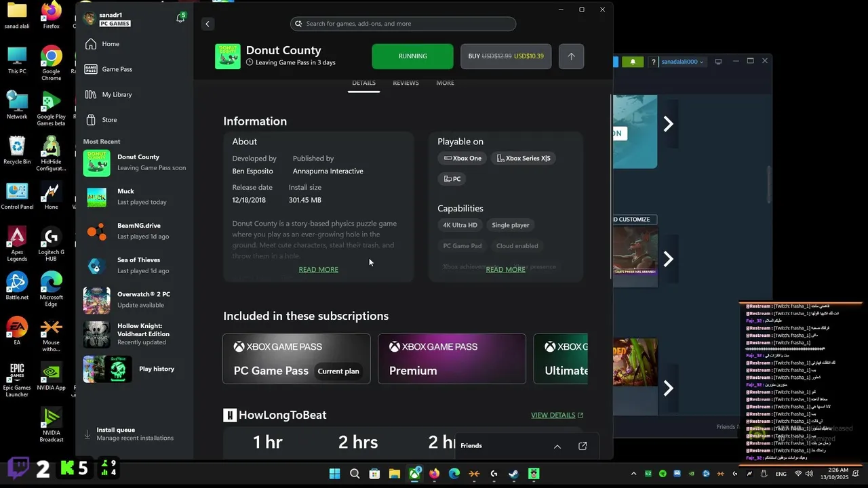Image resolution: width=868 pixels, height=488 pixels.
Task: Click the green RUNNING button
Action: click(412, 56)
